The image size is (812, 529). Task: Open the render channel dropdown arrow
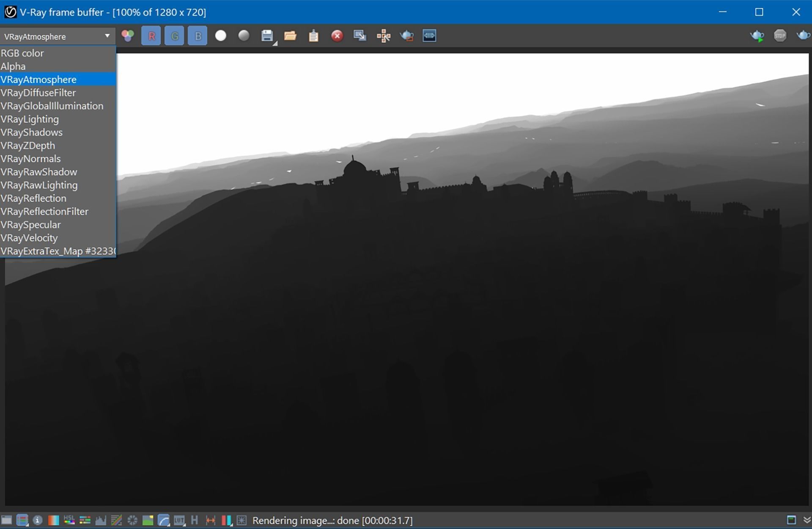click(x=107, y=36)
